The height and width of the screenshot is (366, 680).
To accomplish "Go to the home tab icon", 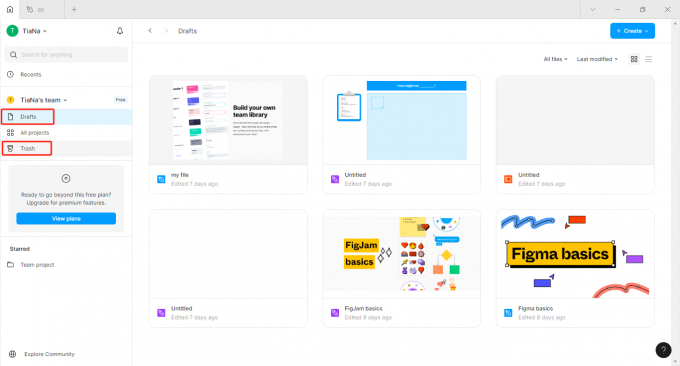I will click(x=10, y=9).
